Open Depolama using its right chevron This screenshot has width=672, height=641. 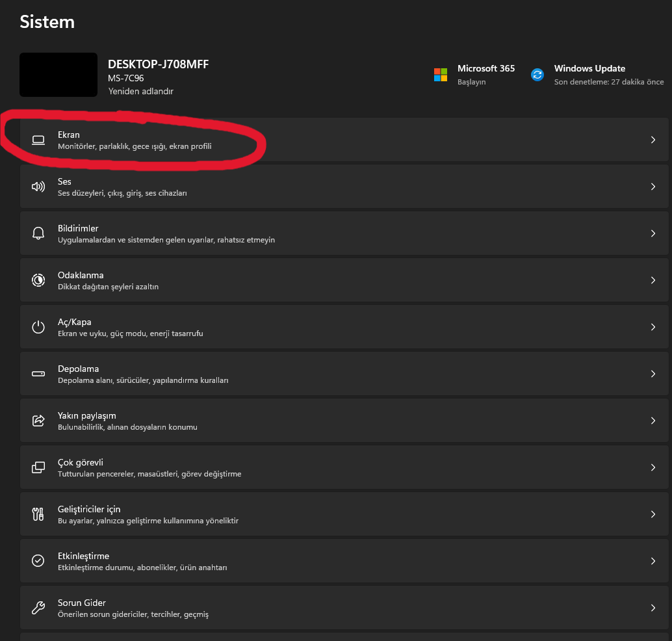pos(653,374)
